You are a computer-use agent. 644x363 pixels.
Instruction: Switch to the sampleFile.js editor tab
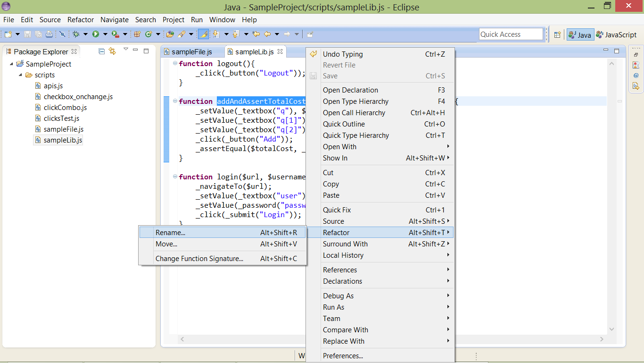[x=191, y=52]
